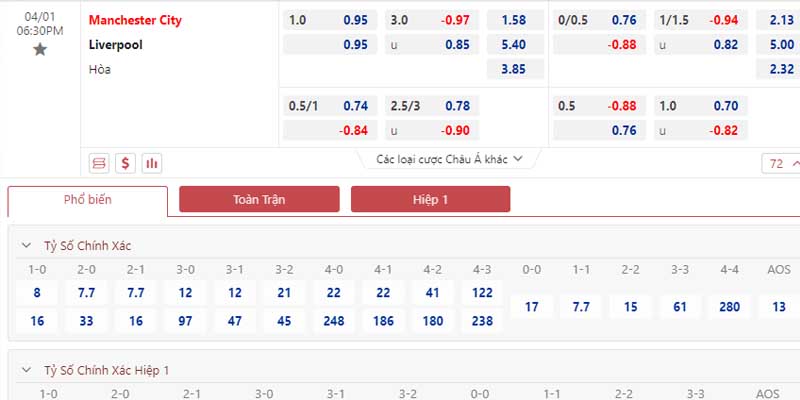This screenshot has height=400, width=800.
Task: Select the Toàn Trận tab
Action: (259, 200)
